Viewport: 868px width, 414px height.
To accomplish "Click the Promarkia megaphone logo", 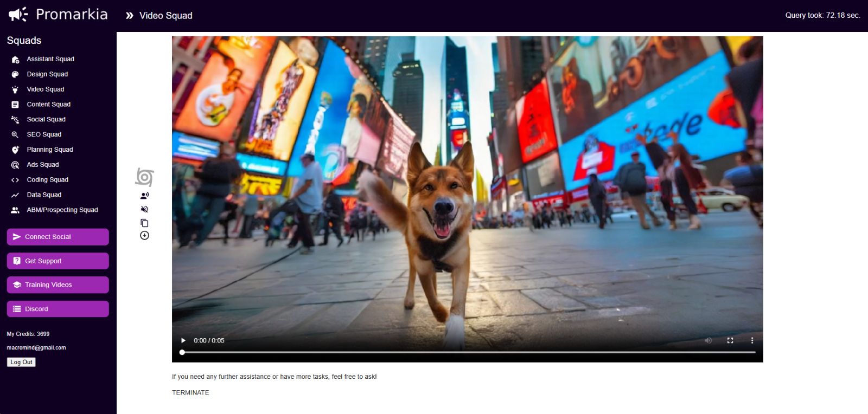I will click(x=18, y=14).
